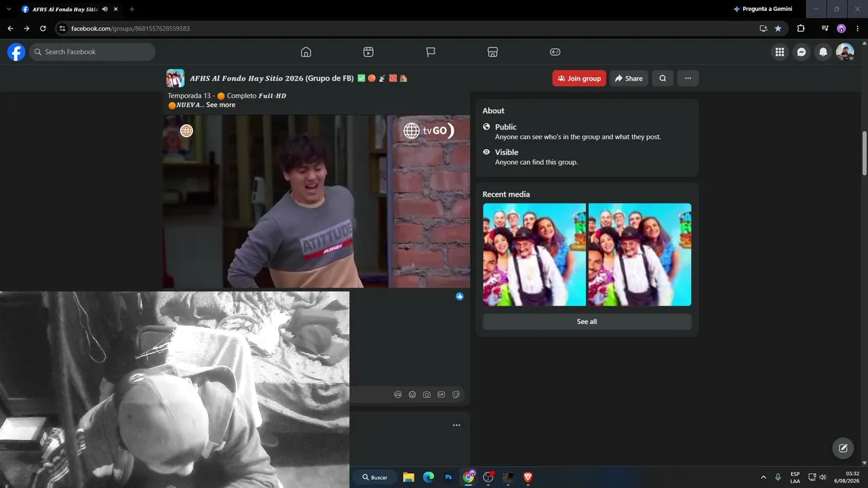
Task: Share the group
Action: [629, 79]
